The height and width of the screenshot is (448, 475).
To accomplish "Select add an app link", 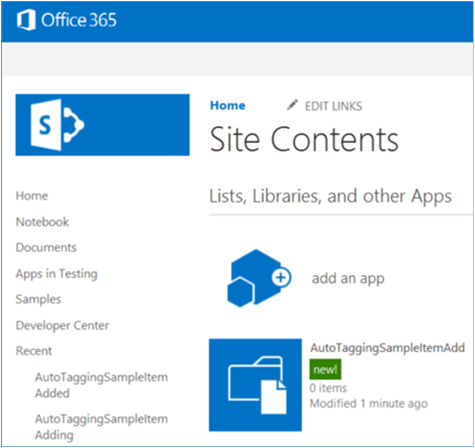I will (348, 278).
